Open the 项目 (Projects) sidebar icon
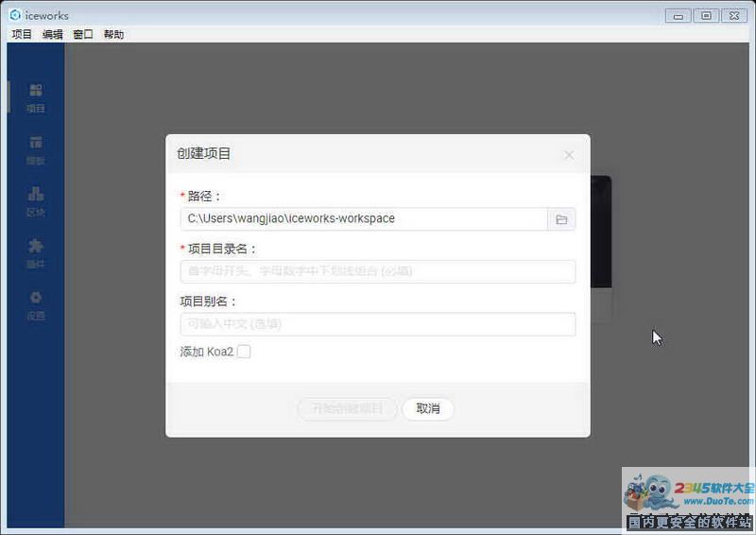 [36, 96]
